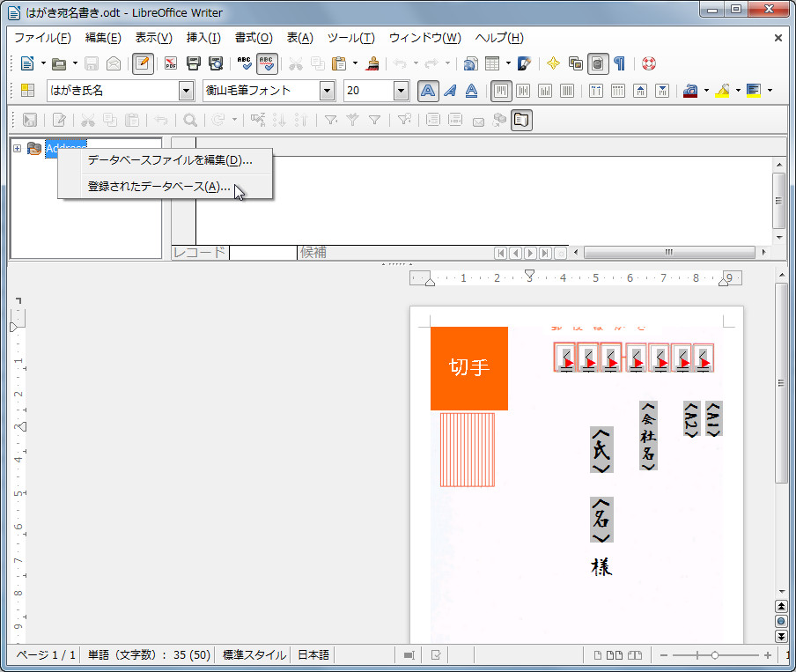The height and width of the screenshot is (672, 796).
Task: Set Align Left paragraph button
Action: pos(501,91)
